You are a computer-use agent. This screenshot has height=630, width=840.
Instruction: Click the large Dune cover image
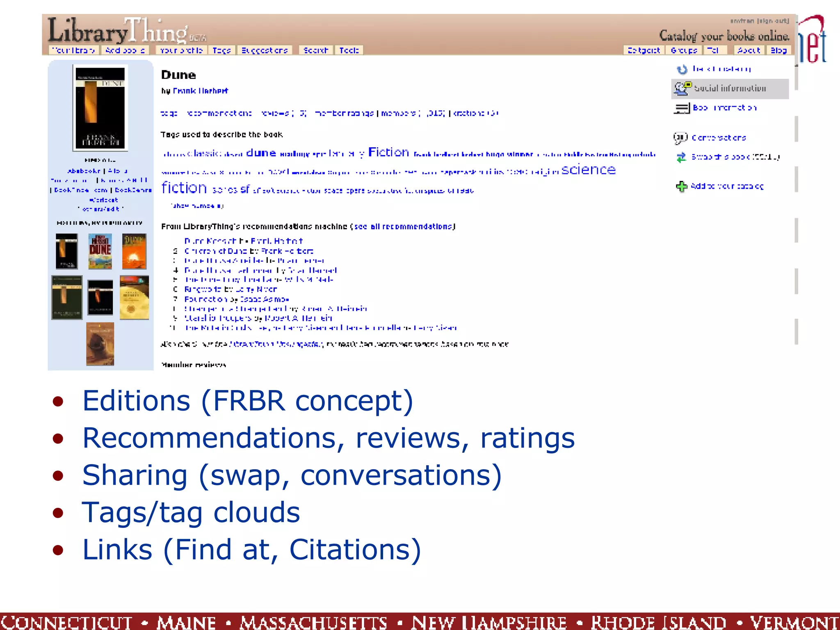100,107
